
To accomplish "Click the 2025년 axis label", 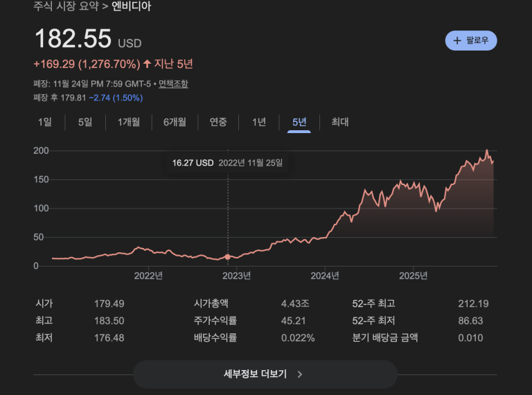I will [x=413, y=276].
